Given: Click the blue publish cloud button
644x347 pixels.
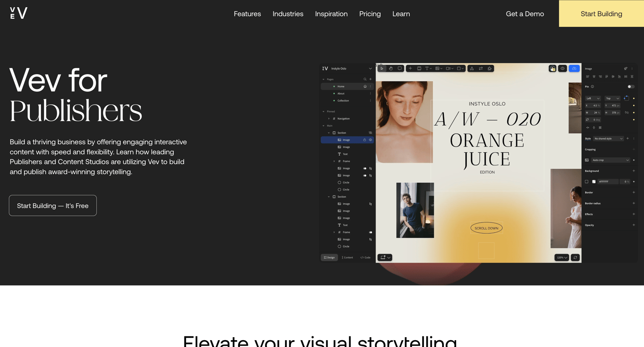Looking at the screenshot, I should (574, 68).
